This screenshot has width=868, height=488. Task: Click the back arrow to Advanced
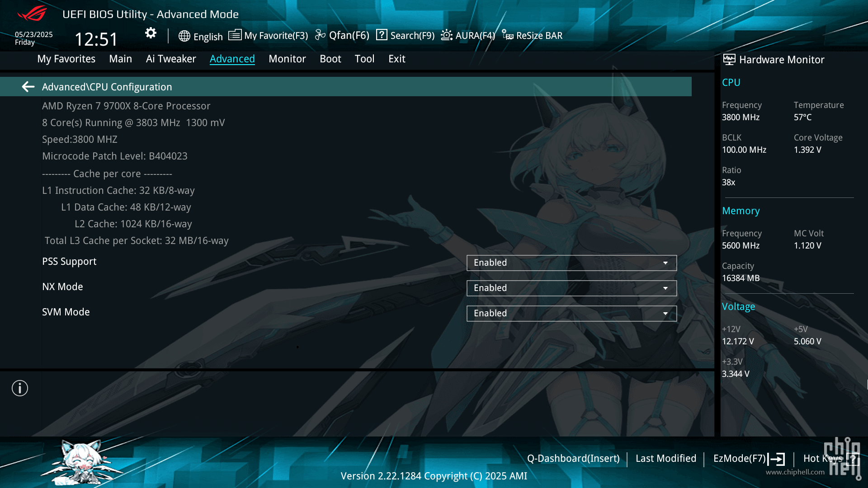point(28,87)
